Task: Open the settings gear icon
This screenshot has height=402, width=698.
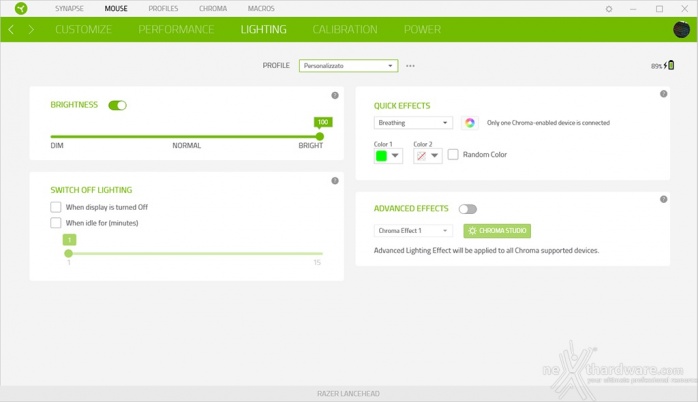Action: (x=609, y=9)
